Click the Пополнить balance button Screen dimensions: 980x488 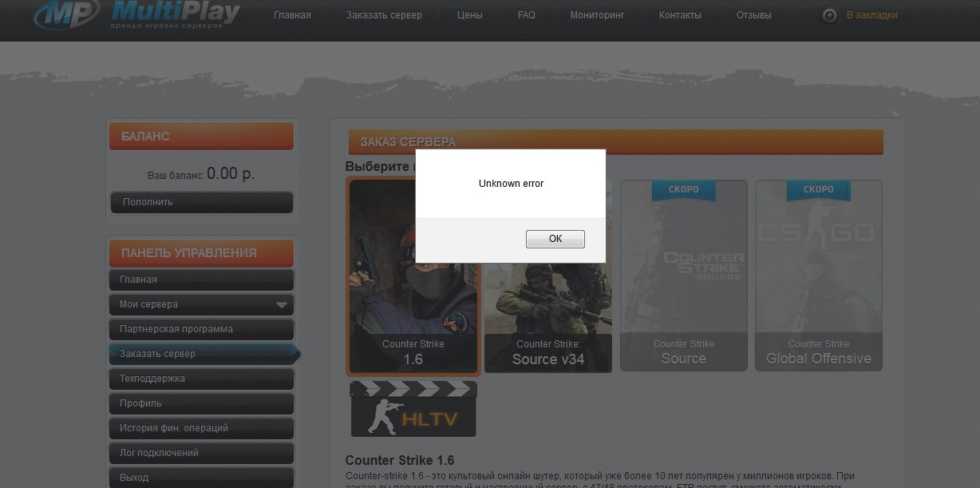pyautogui.click(x=202, y=202)
